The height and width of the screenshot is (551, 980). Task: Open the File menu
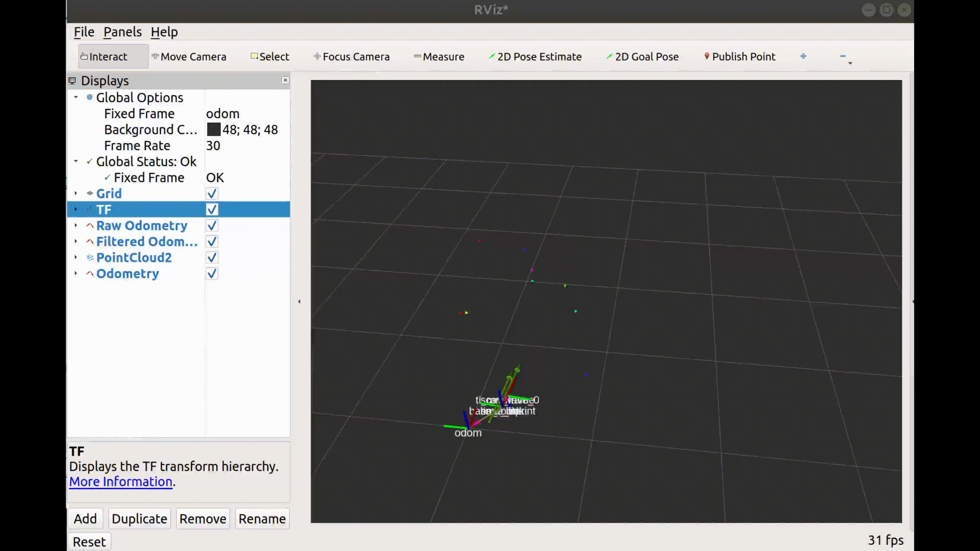pyautogui.click(x=84, y=32)
